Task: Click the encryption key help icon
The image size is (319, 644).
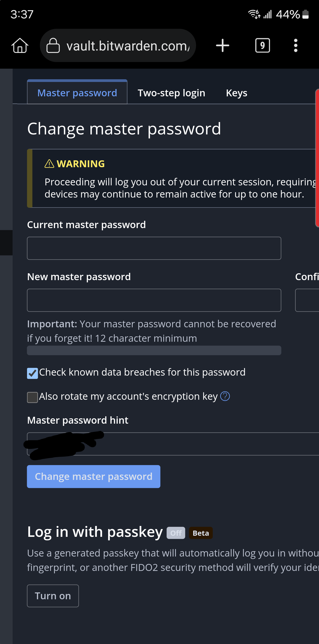Action: 225,396
